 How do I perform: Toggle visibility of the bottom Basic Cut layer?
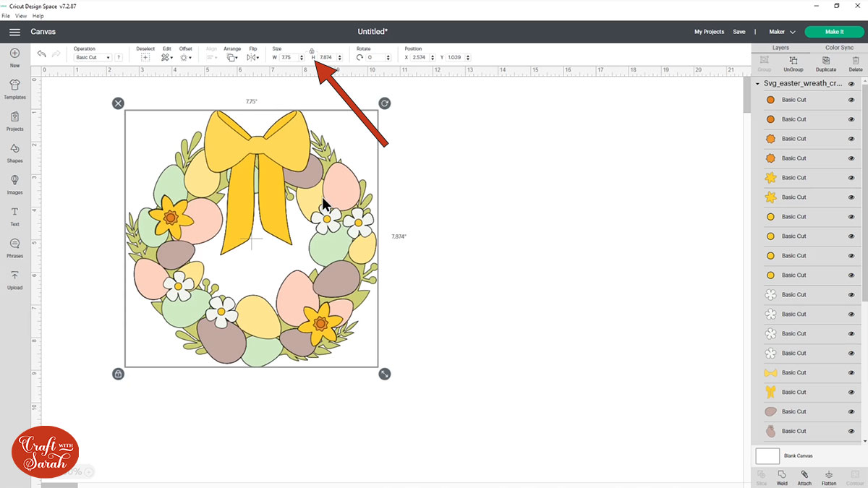click(x=852, y=431)
